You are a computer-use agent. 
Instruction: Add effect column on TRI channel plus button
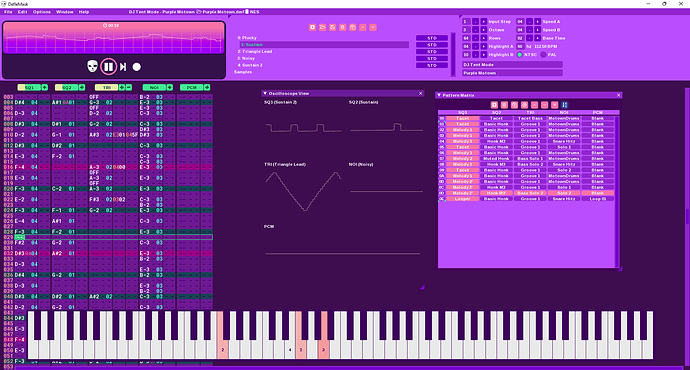point(122,88)
